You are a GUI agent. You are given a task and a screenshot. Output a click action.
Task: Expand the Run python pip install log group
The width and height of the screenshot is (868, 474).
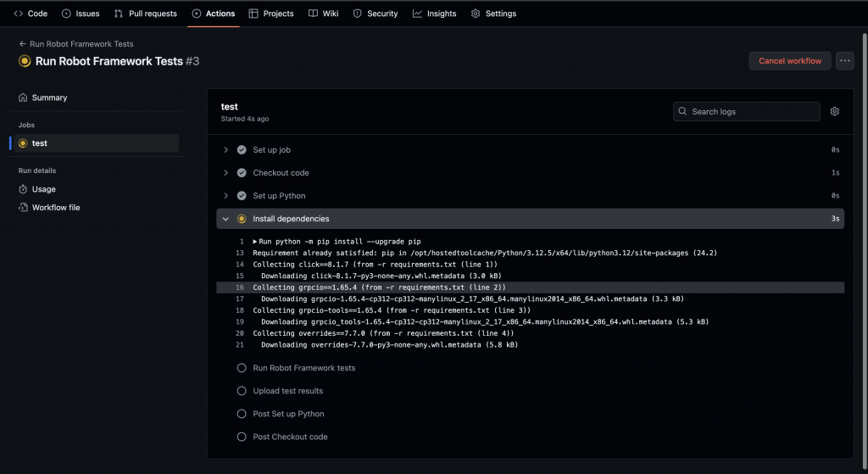click(255, 242)
